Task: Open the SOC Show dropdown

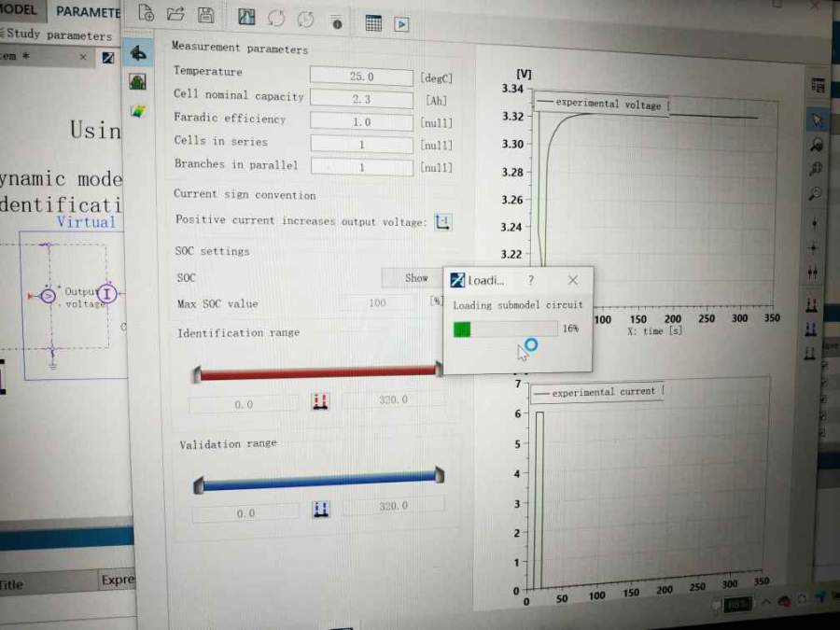Action: pyautogui.click(x=412, y=278)
